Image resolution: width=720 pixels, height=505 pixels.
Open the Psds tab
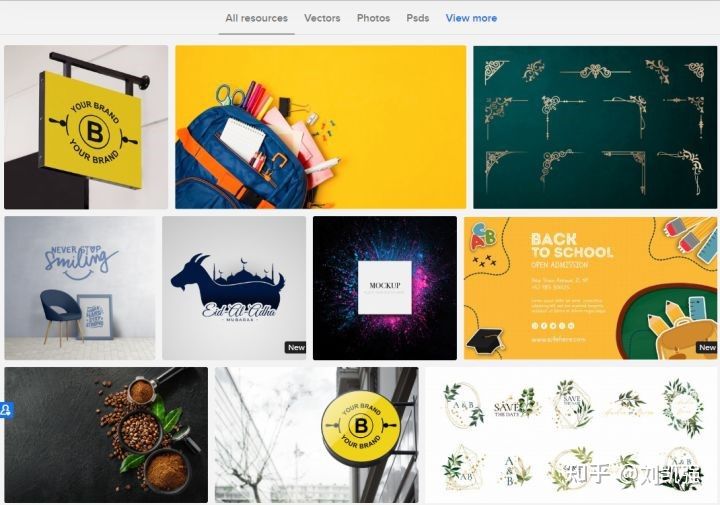(x=417, y=18)
